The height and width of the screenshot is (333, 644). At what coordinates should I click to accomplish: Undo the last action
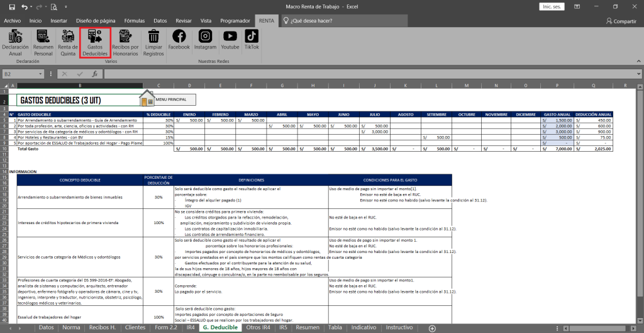(25, 7)
